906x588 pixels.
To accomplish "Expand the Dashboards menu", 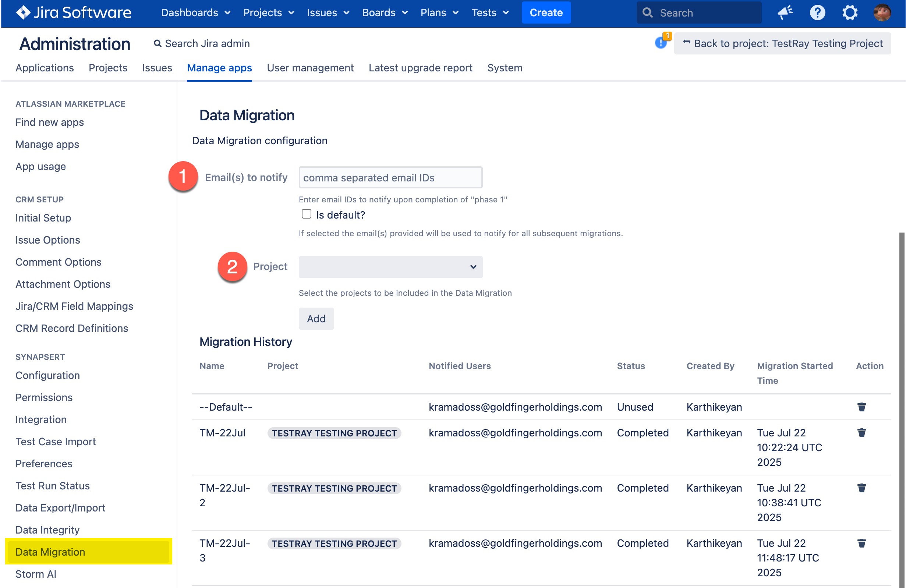I will 195,13.
